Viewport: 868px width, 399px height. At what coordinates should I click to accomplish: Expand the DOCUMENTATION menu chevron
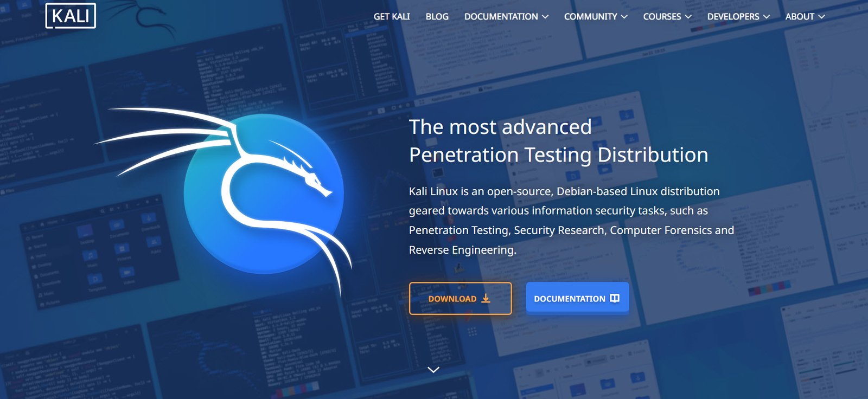coord(545,17)
